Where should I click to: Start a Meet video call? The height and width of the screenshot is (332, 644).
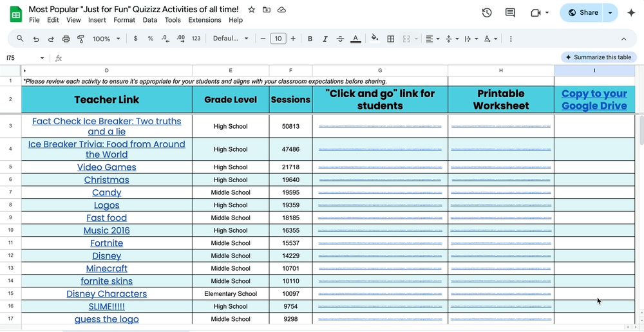click(536, 13)
